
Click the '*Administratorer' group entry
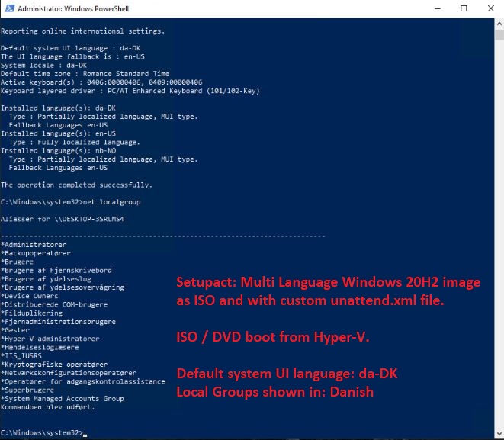pos(34,245)
